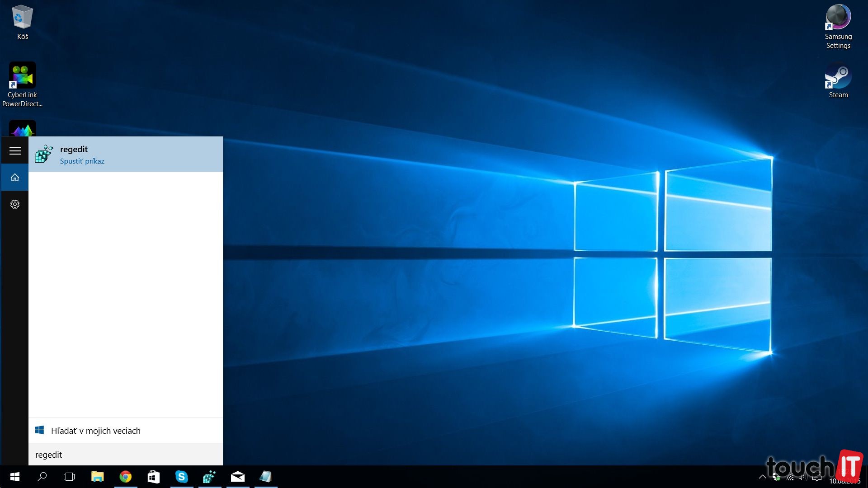
Task: Open the Wi-Fi network flyout
Action: (x=790, y=477)
